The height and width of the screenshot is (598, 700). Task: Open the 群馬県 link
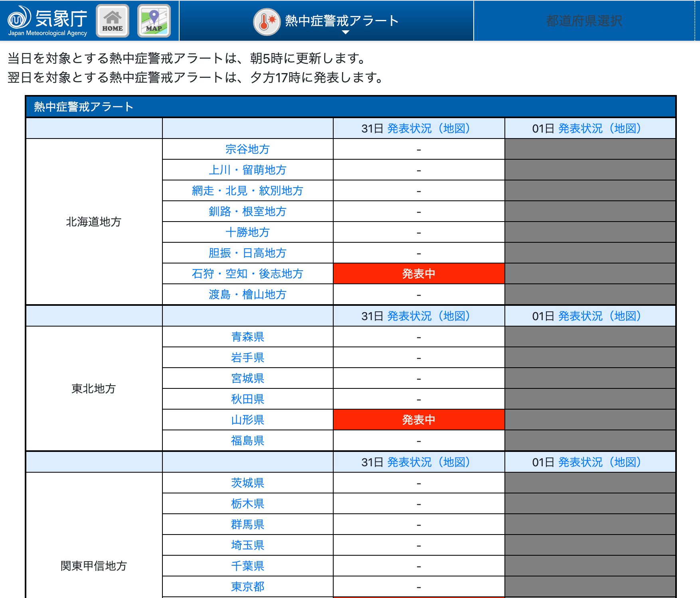coord(247,525)
